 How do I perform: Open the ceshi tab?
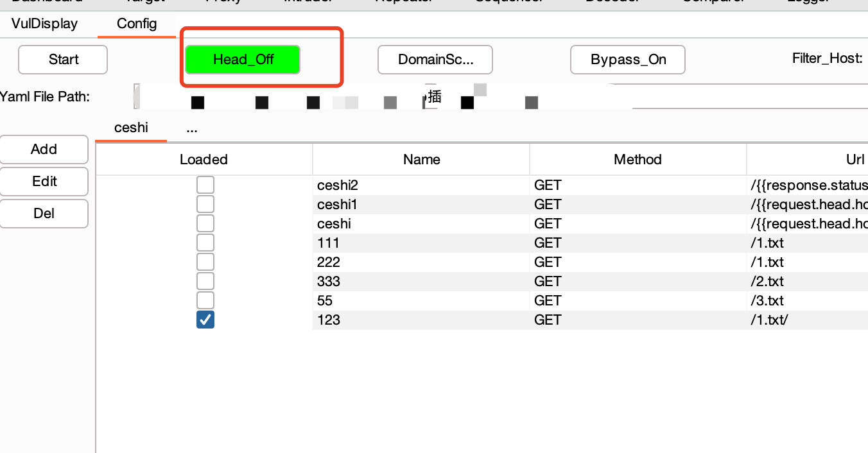pyautogui.click(x=131, y=128)
